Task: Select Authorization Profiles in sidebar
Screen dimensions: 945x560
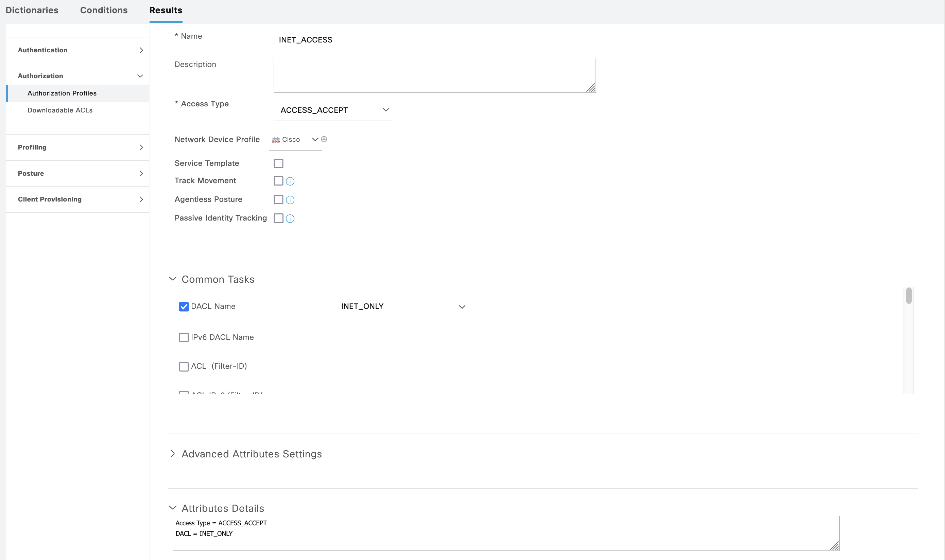Action: [x=62, y=93]
